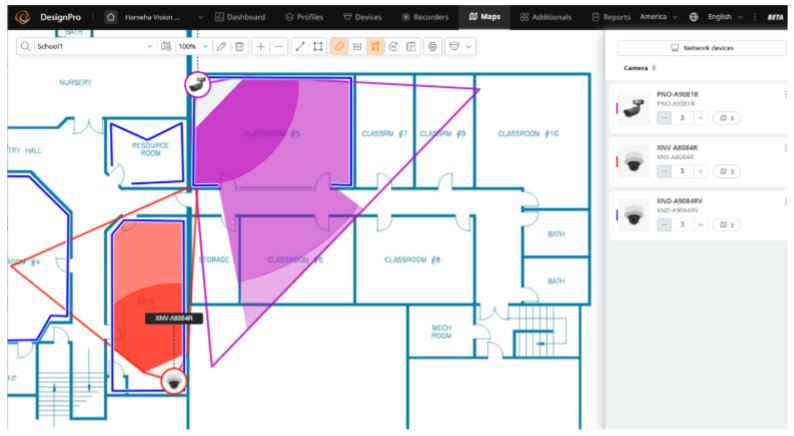Viewport: 794px width, 436px height.
Task: Click the trash delete icon in map toolbar
Action: [239, 47]
